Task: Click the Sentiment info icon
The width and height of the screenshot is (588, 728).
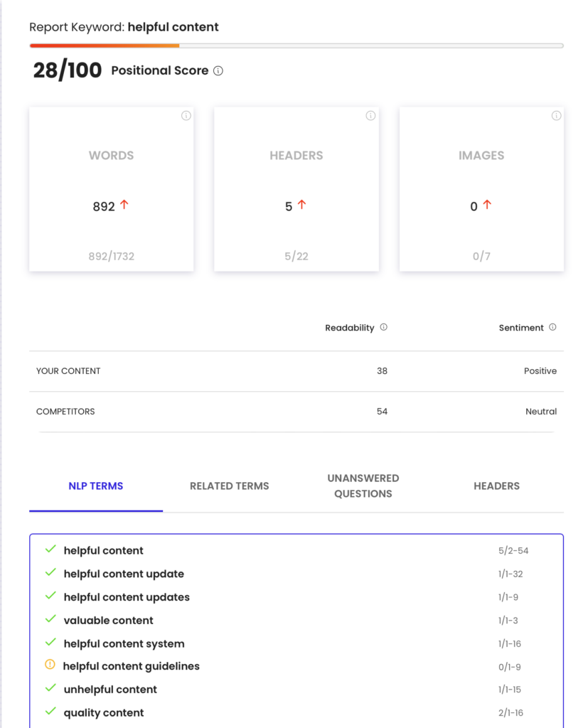Action: [552, 328]
